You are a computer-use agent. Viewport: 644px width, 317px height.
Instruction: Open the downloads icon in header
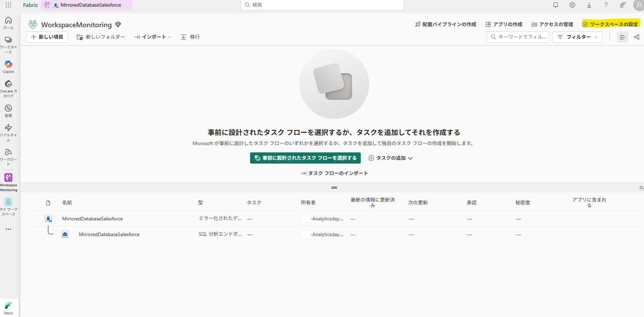[x=589, y=5]
